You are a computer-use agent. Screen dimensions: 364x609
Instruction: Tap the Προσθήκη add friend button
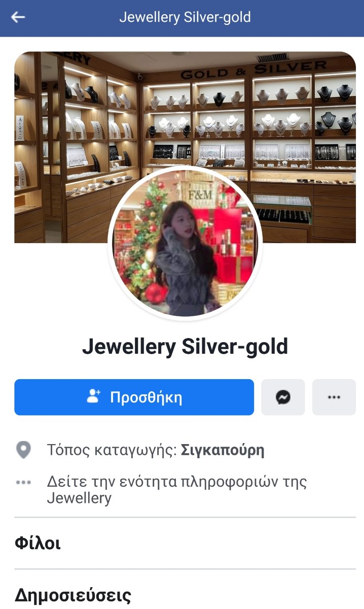(x=134, y=397)
